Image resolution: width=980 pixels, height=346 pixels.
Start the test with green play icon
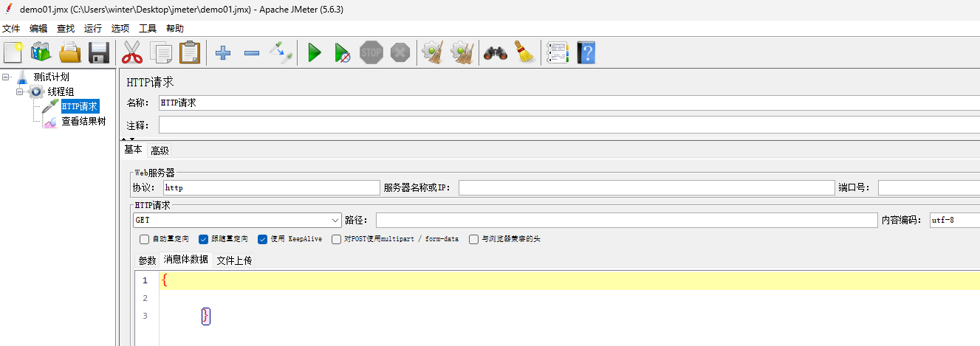click(315, 52)
